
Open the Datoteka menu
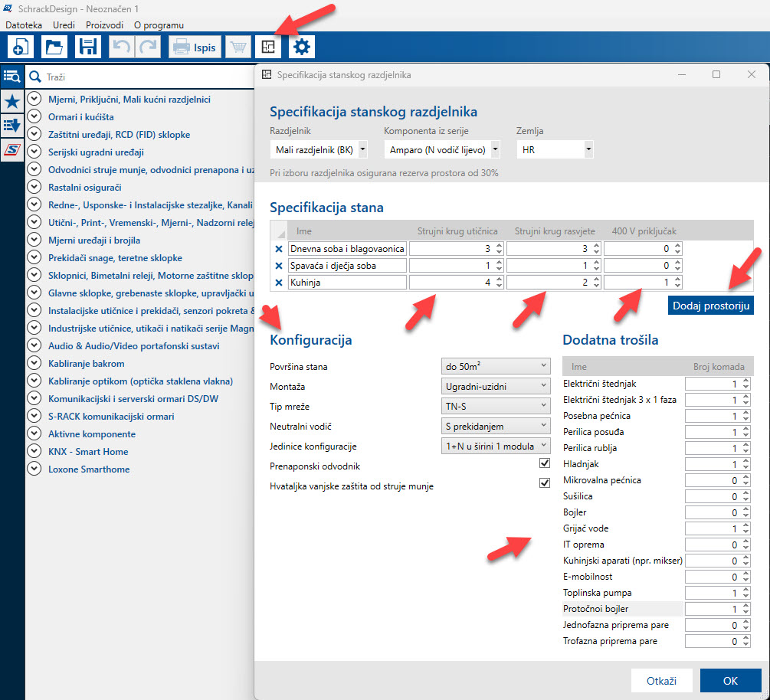(24, 25)
